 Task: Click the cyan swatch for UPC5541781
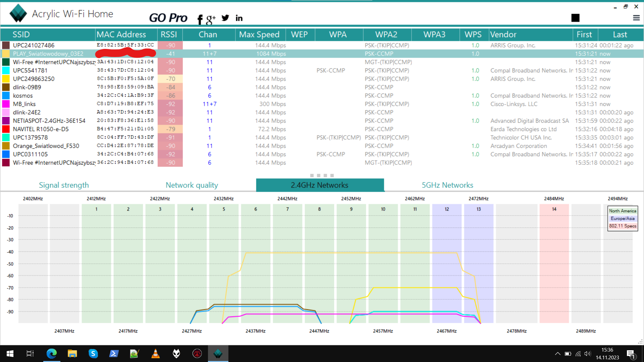[x=6, y=70]
